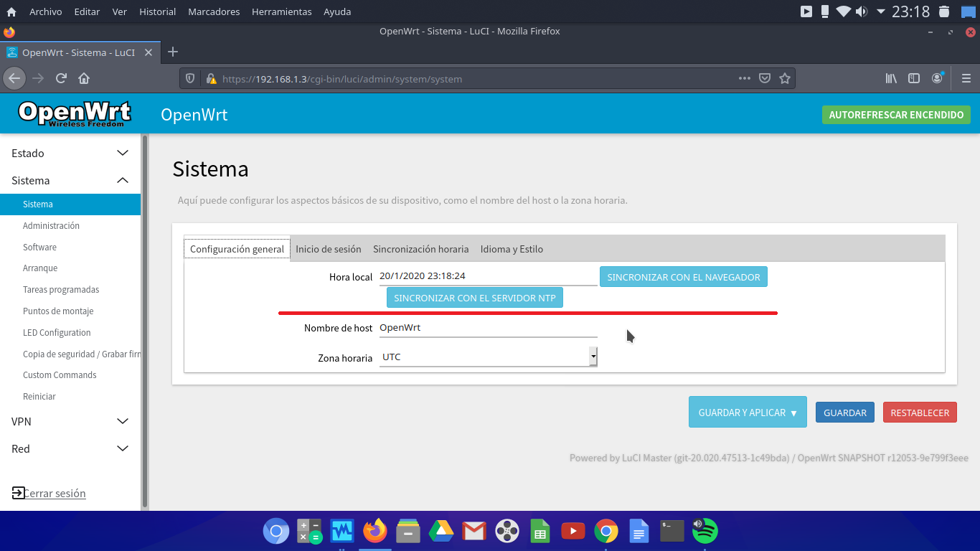This screenshot has height=551, width=980.
Task: Open the Firefox Library icon
Action: 891,79
